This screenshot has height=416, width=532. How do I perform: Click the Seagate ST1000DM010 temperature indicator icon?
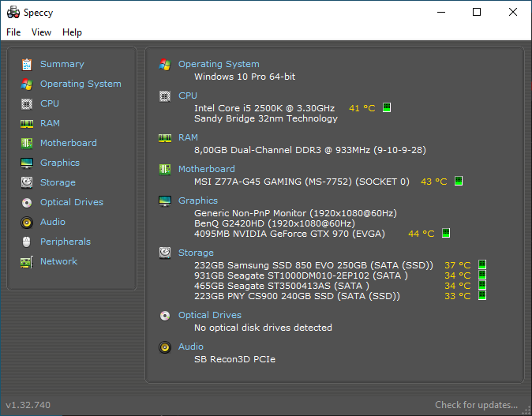pyautogui.click(x=482, y=275)
